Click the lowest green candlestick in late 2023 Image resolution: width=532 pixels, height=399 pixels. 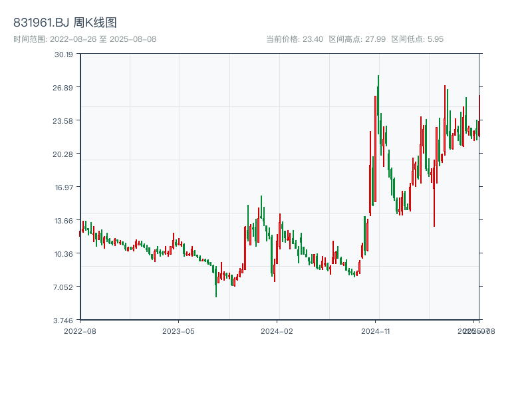coord(216,281)
